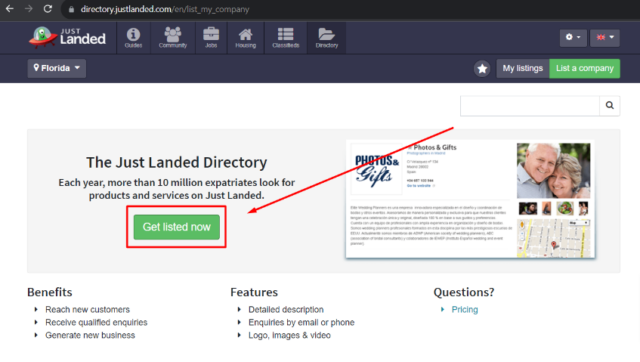Screen dimensions: 640x362
Task: Click the 'Features' heading
Action: tap(254, 292)
